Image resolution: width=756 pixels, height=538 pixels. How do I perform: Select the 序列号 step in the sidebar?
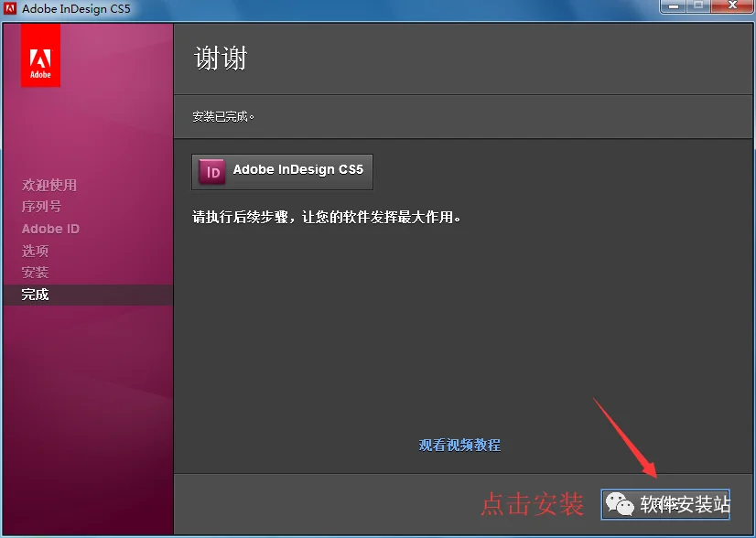point(41,207)
